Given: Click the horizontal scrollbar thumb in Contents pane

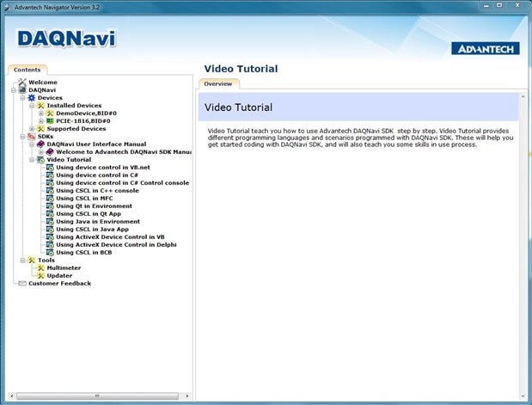Looking at the screenshot, I should 97,396.
